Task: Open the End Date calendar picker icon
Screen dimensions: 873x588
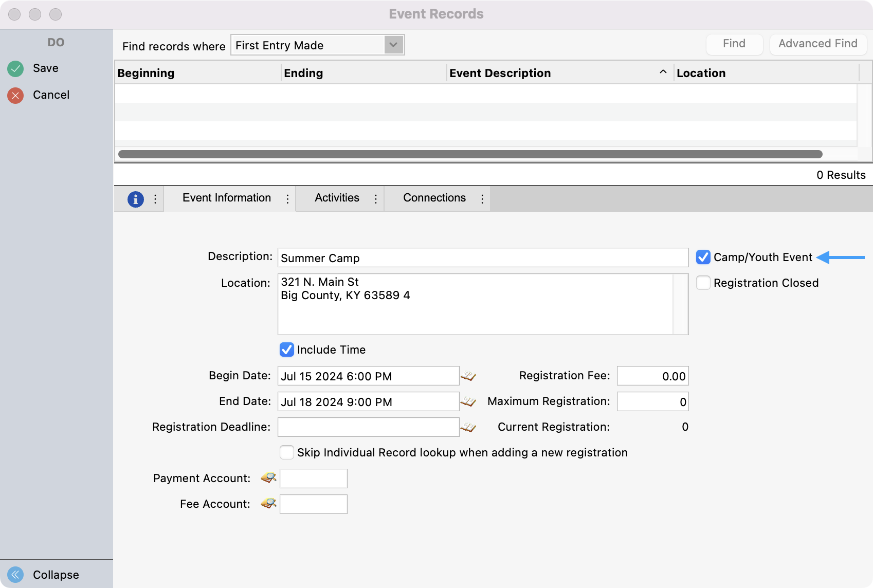Action: pos(468,402)
